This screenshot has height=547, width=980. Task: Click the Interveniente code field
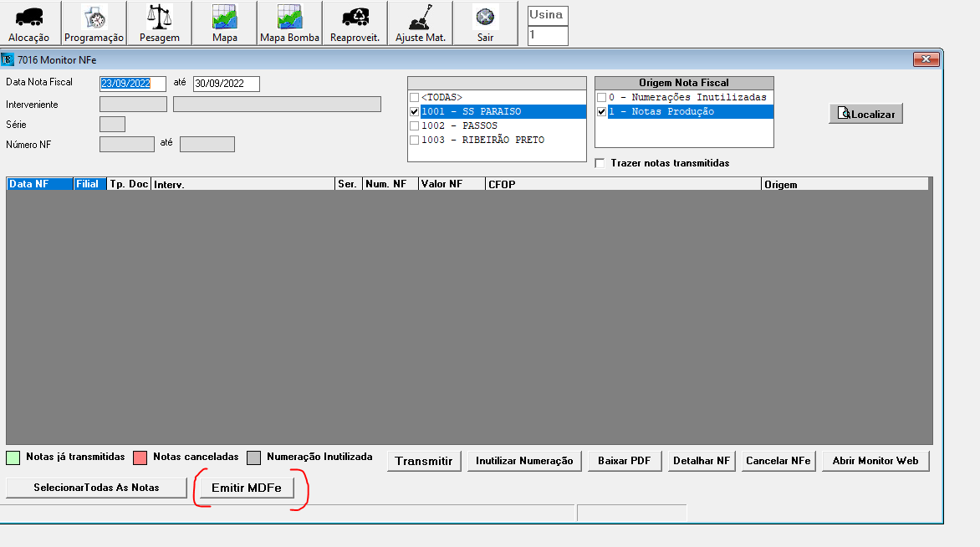click(133, 105)
